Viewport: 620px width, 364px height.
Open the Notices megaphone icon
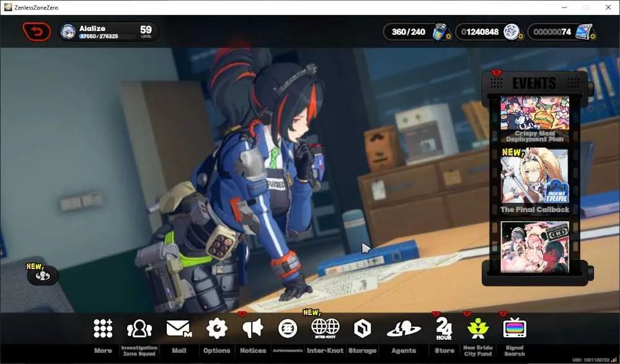(x=253, y=329)
